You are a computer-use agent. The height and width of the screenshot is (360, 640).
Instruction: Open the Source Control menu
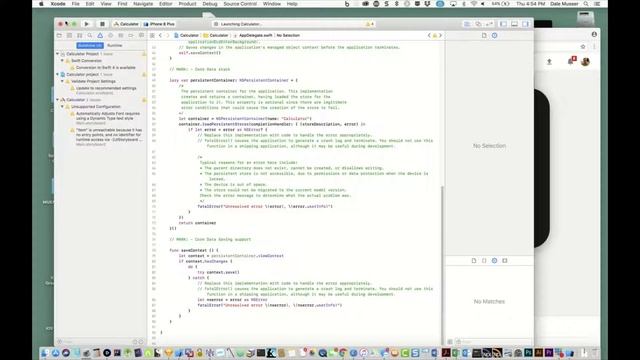240,4
